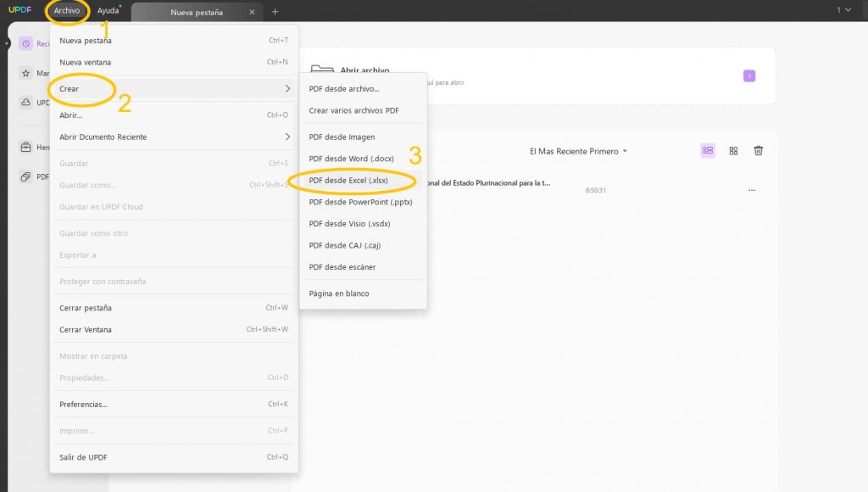Switch to grid view for recent files

(x=732, y=150)
